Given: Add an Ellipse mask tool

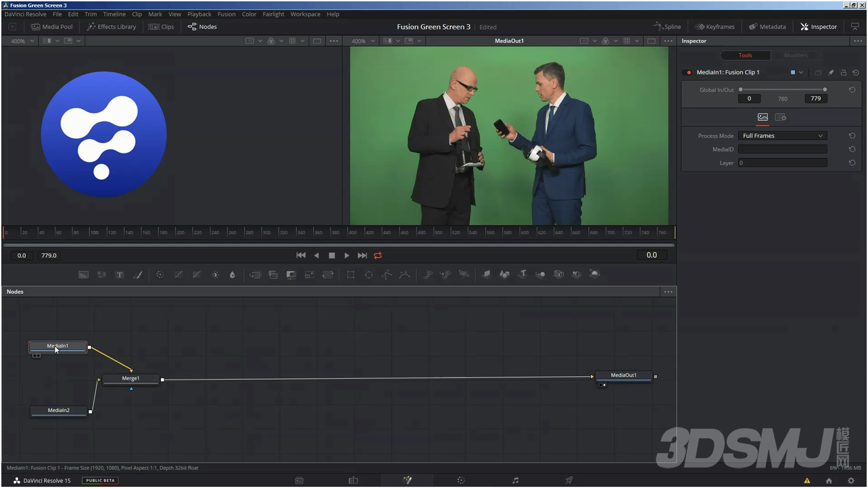Looking at the screenshot, I should [368, 275].
